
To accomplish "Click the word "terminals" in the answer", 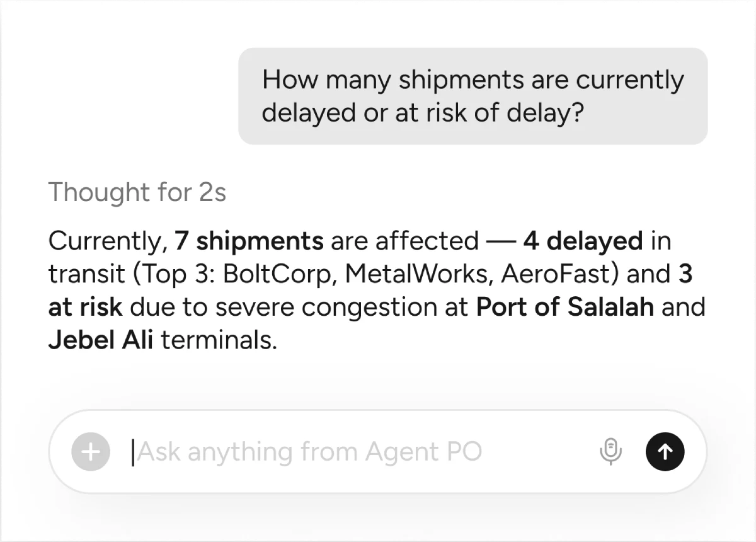I will 218,341.
